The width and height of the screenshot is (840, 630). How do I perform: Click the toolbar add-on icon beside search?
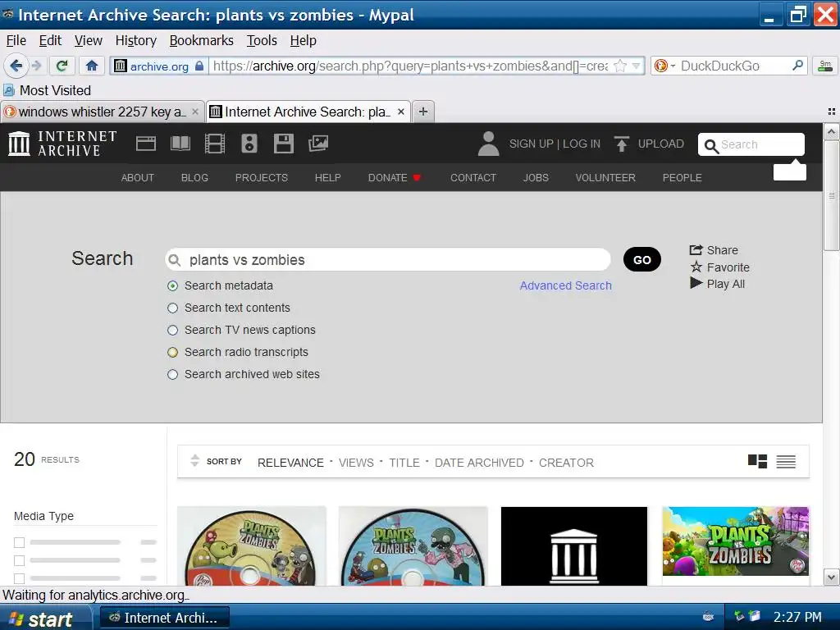(x=825, y=66)
